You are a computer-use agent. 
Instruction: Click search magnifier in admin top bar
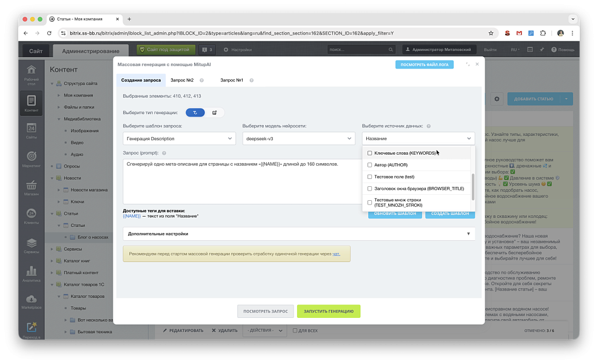pyautogui.click(x=391, y=50)
